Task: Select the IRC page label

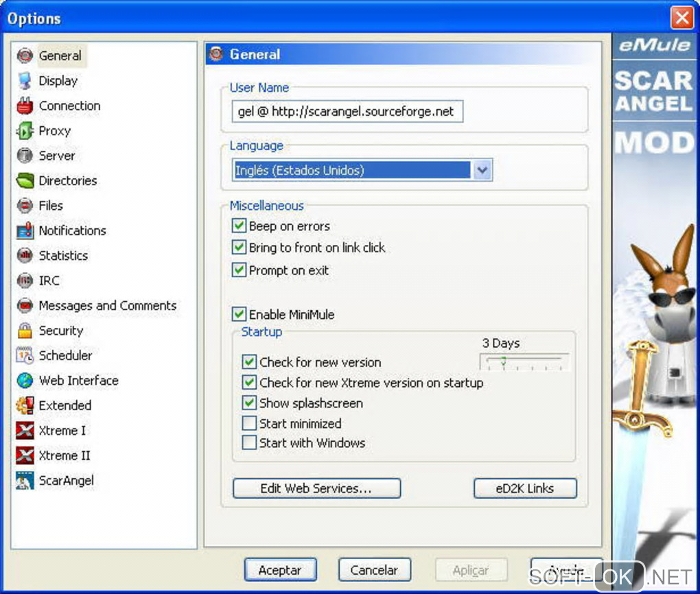Action: pos(49,281)
